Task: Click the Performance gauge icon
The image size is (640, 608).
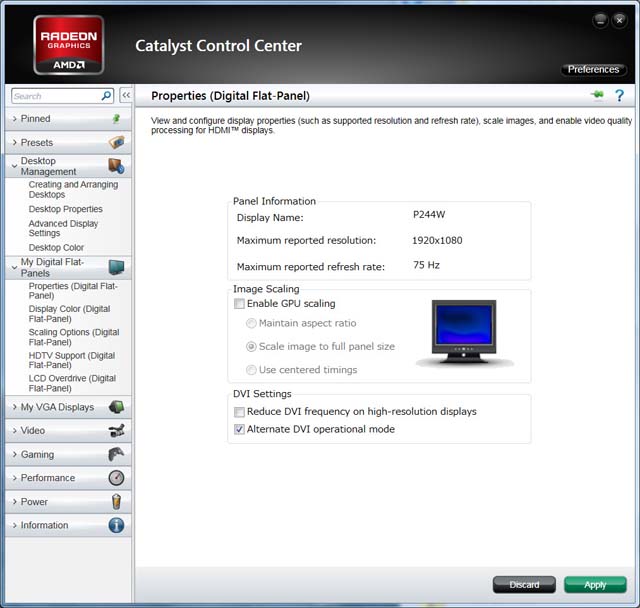Action: pyautogui.click(x=116, y=477)
